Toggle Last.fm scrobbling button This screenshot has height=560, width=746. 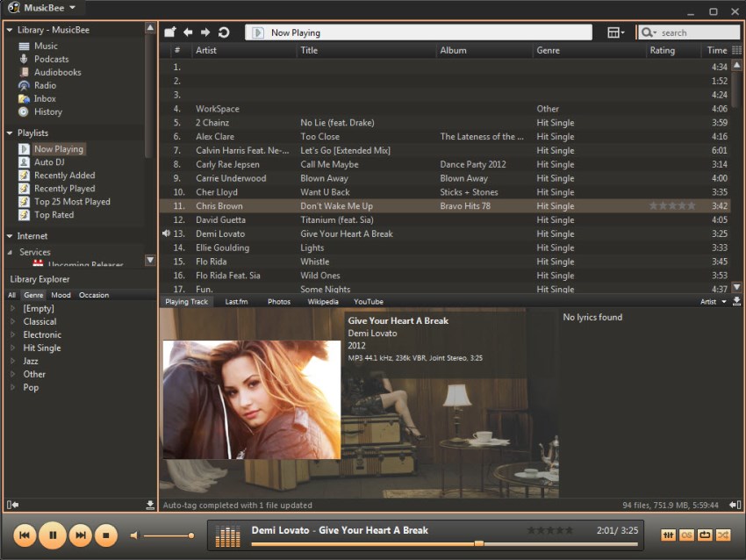(686, 535)
